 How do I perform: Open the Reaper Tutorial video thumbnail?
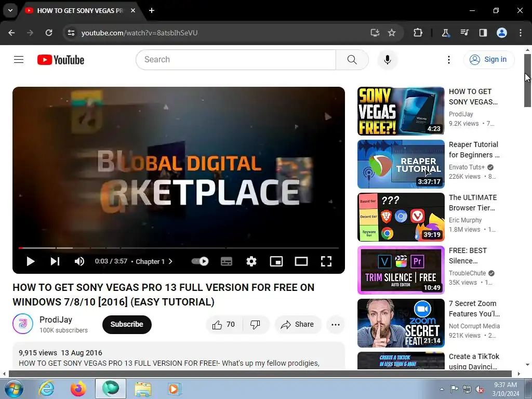point(401,164)
